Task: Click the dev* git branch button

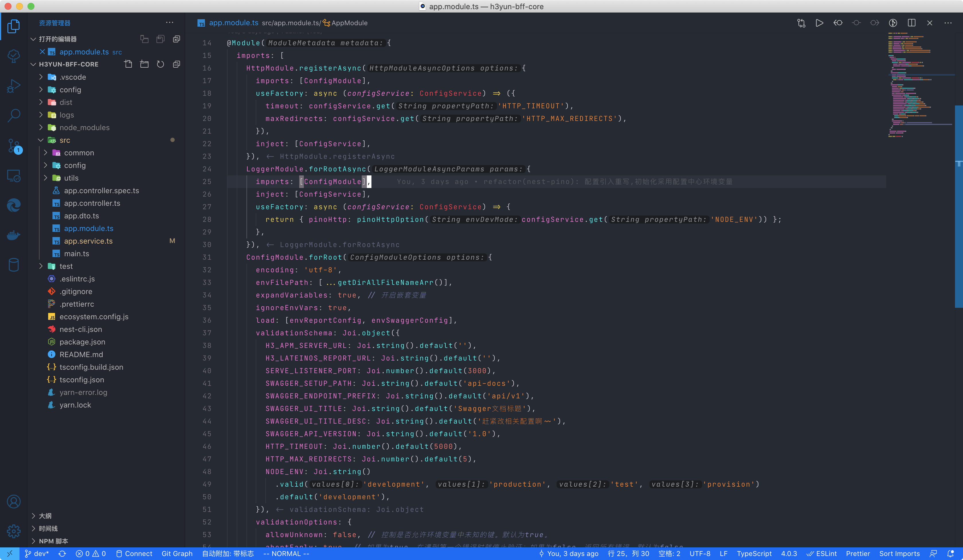Action: pyautogui.click(x=37, y=553)
